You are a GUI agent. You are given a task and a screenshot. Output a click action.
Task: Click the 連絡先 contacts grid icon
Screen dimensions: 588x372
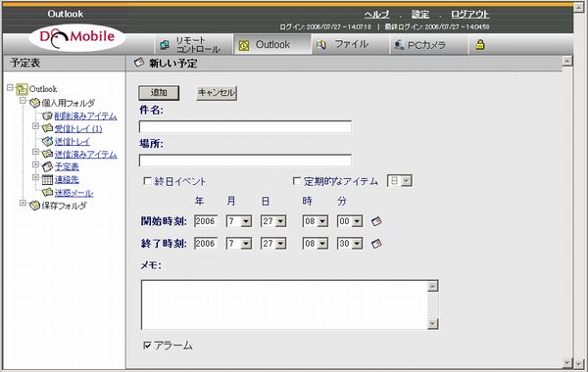(x=47, y=179)
